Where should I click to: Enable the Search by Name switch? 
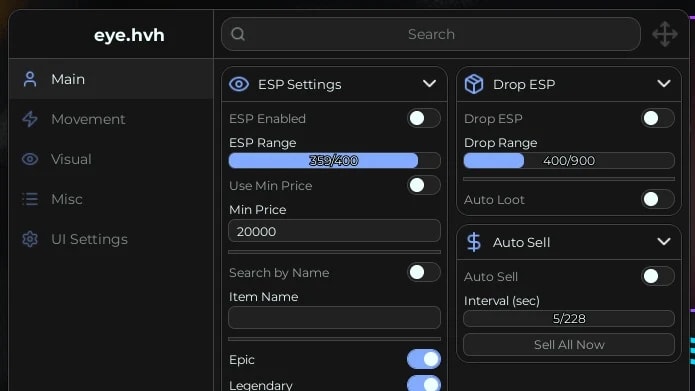[x=424, y=272]
